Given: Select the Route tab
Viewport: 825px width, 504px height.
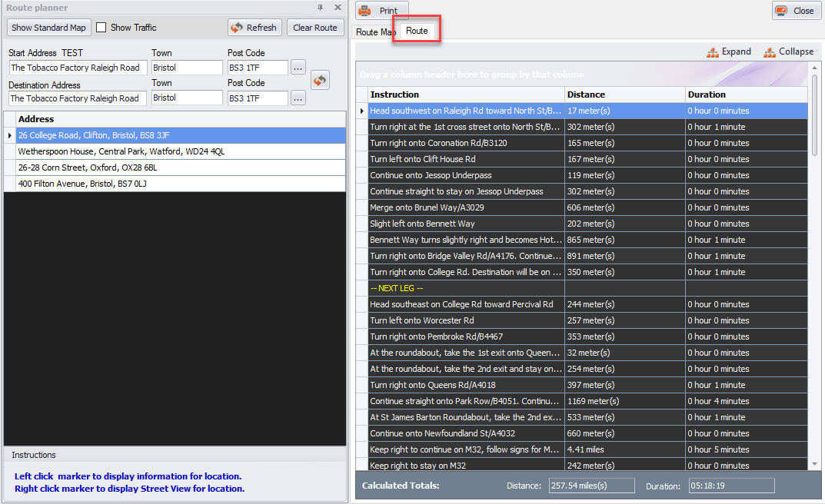Looking at the screenshot, I should tap(417, 31).
